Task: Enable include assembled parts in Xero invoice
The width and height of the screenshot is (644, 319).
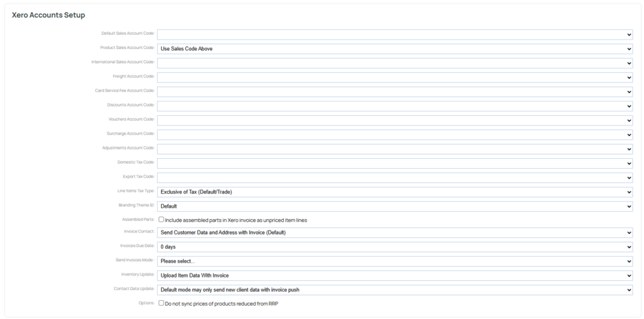Action: point(161,219)
